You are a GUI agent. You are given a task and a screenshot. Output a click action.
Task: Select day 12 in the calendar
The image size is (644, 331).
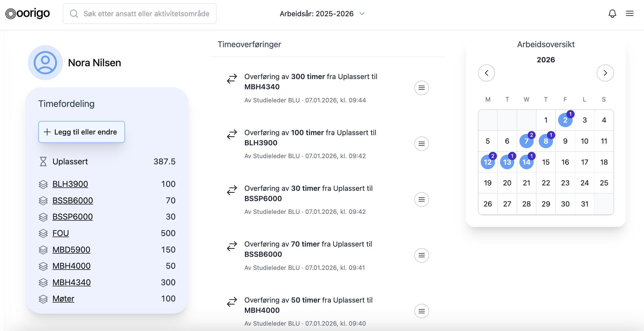point(488,162)
